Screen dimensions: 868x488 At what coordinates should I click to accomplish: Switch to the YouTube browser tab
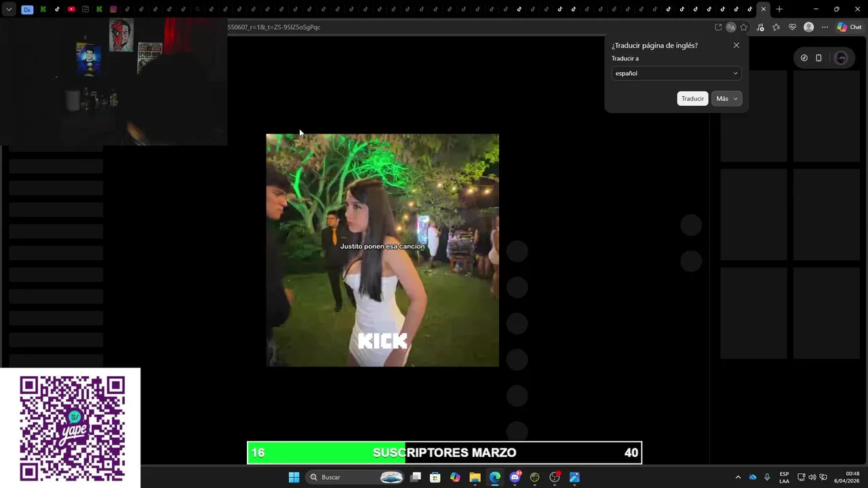tap(71, 9)
